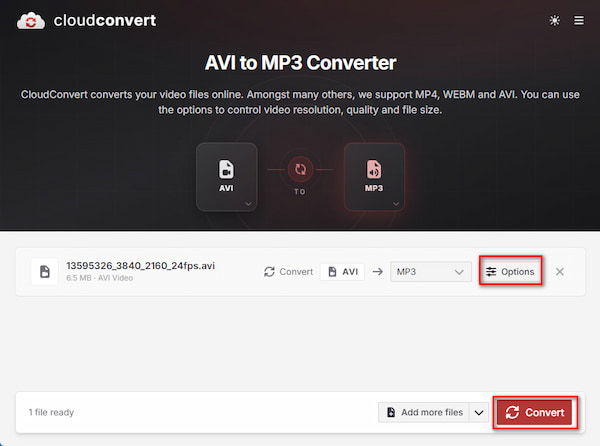Viewport: 600px width, 446px height.
Task: Click the AVI format badge in file row
Action: pyautogui.click(x=343, y=272)
